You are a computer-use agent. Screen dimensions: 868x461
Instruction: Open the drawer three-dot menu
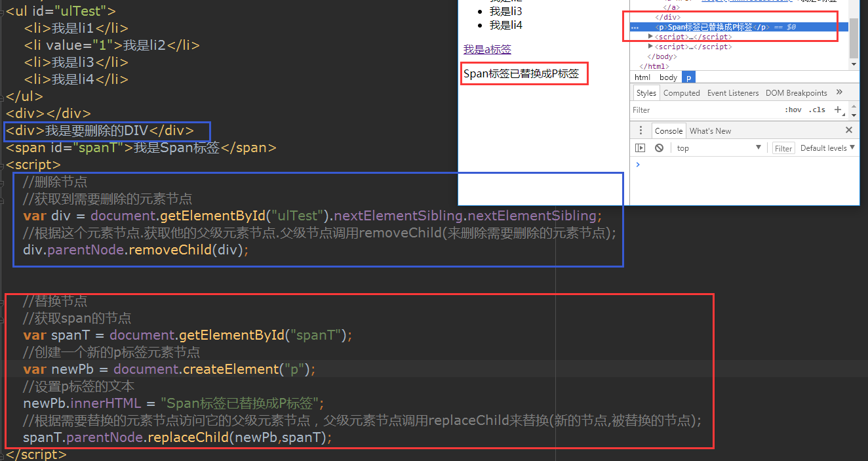click(x=640, y=130)
